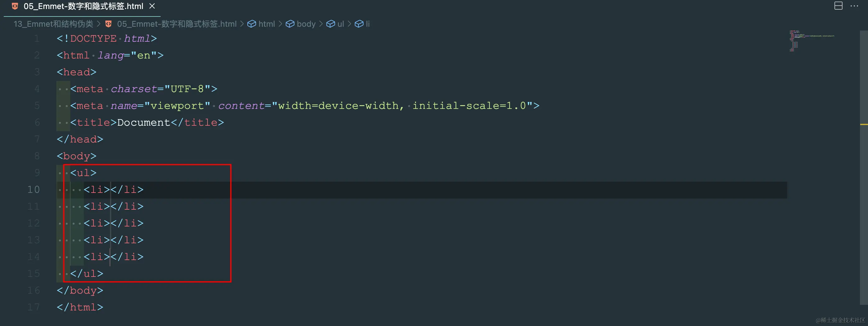Click the cube icon before ul breadcrumb
Screen dimensions: 868x326
331,24
